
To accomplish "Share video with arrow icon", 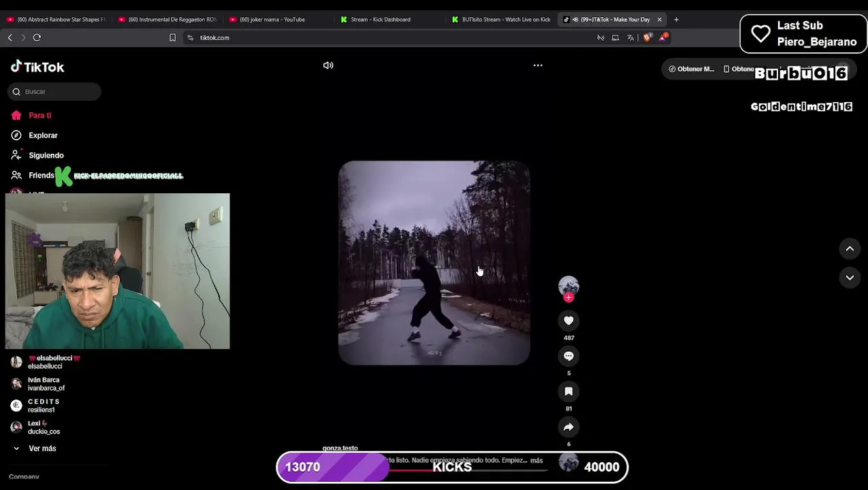I will 568,427.
